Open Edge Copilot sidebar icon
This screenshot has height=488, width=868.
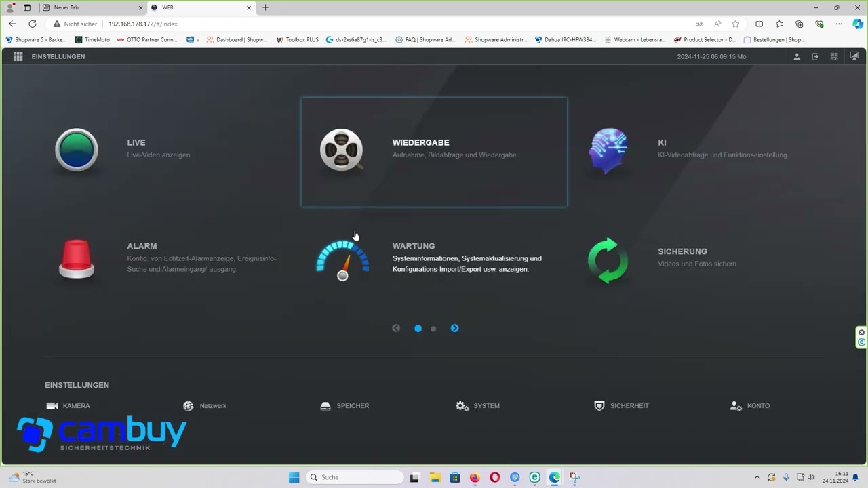[857, 24]
